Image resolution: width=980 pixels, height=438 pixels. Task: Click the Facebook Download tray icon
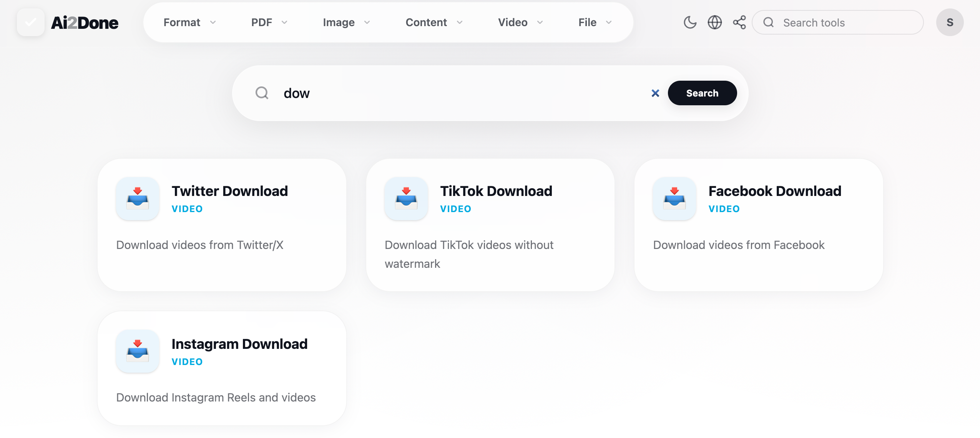(x=674, y=199)
